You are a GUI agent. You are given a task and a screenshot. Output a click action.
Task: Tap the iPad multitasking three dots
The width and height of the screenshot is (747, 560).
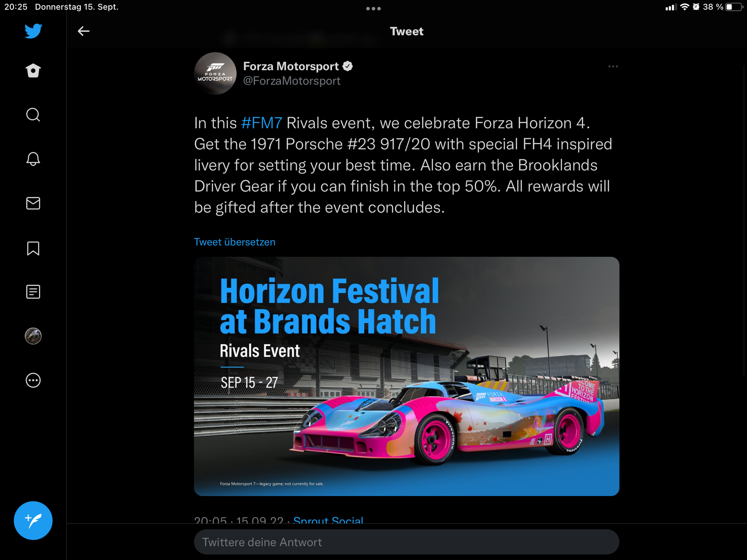[x=373, y=8]
